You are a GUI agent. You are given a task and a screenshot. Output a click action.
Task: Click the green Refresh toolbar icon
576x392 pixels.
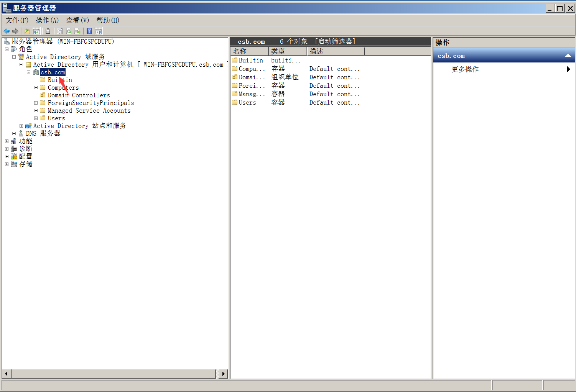[69, 31]
